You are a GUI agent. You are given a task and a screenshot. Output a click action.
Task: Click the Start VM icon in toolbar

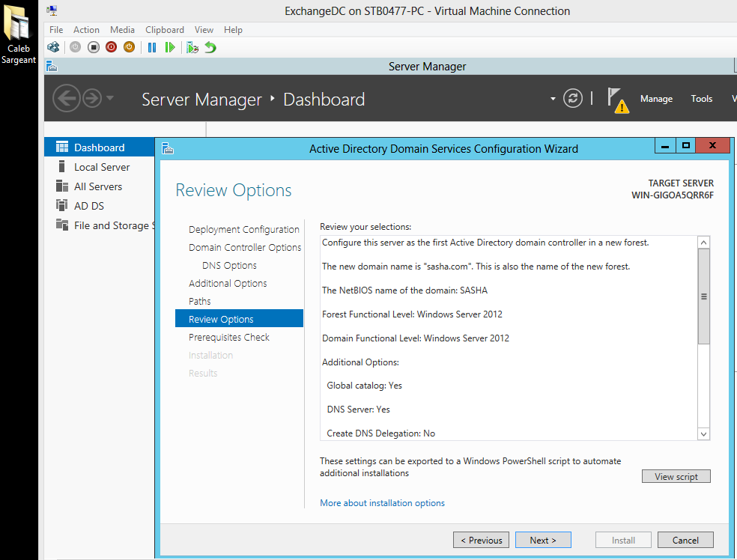(x=75, y=47)
